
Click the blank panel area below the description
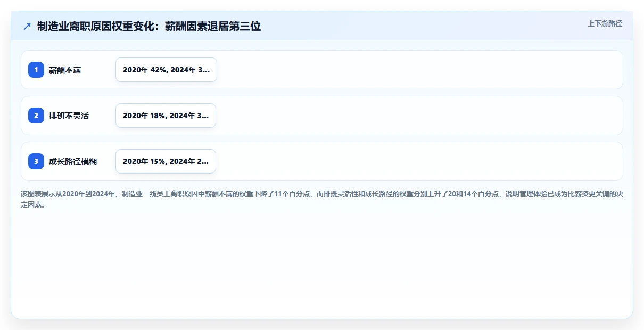click(321, 263)
